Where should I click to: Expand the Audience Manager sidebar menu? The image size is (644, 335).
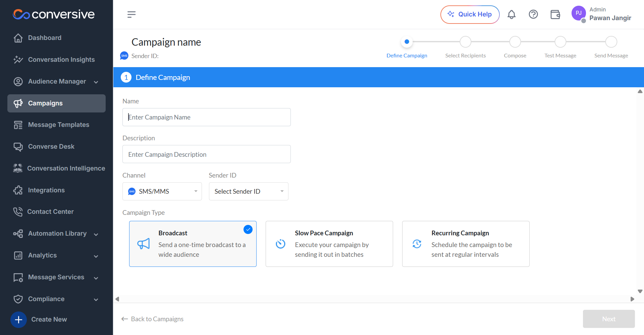[56, 82]
